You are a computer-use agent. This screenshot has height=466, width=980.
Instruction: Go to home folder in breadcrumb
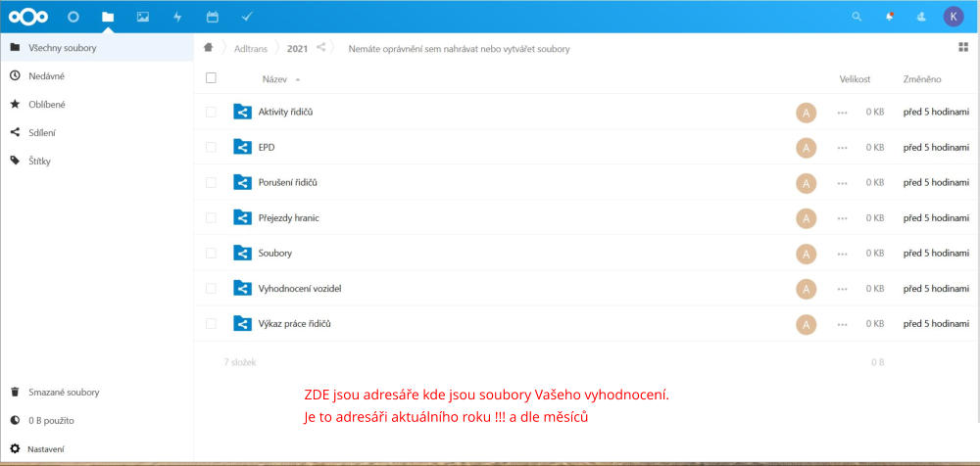click(208, 47)
